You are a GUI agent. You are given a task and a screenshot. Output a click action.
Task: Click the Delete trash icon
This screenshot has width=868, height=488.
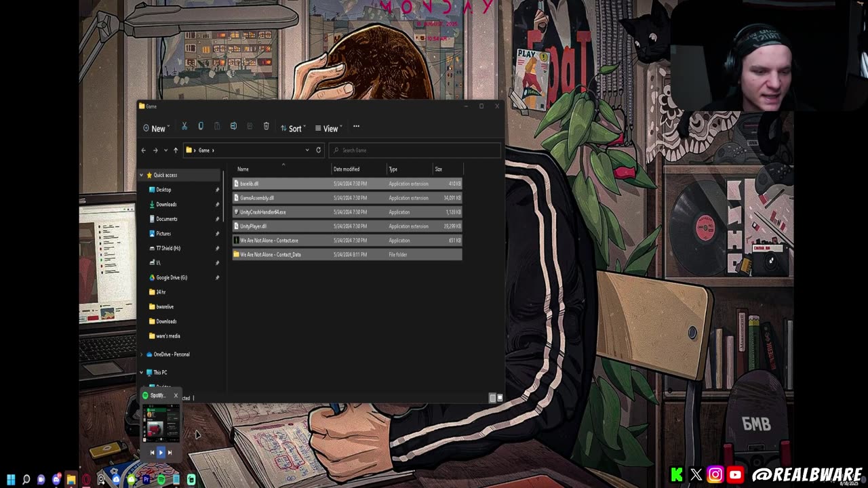(x=266, y=127)
